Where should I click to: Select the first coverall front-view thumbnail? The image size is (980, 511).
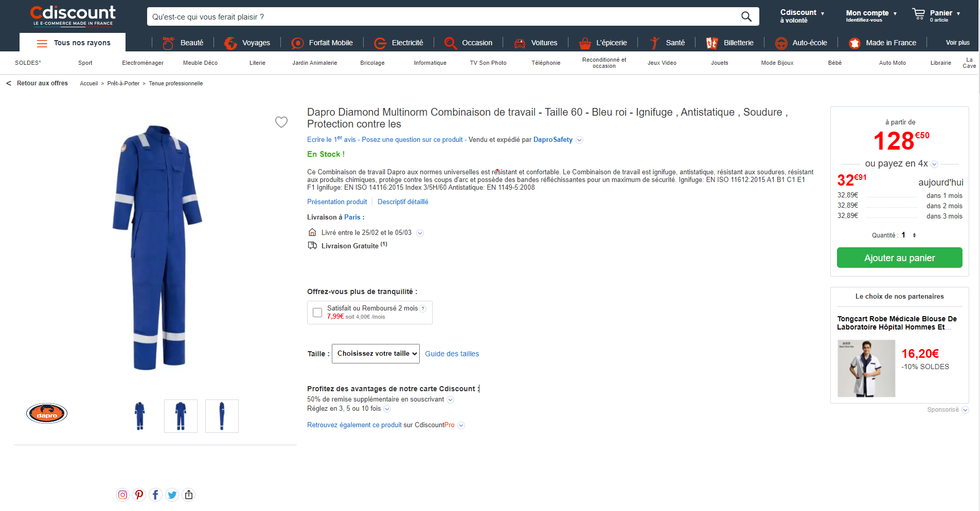pos(139,416)
